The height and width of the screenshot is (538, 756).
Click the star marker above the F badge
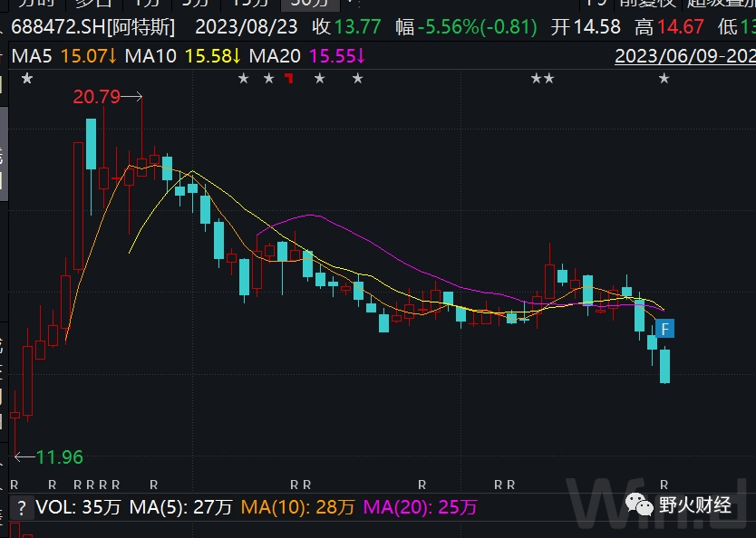pos(664,78)
